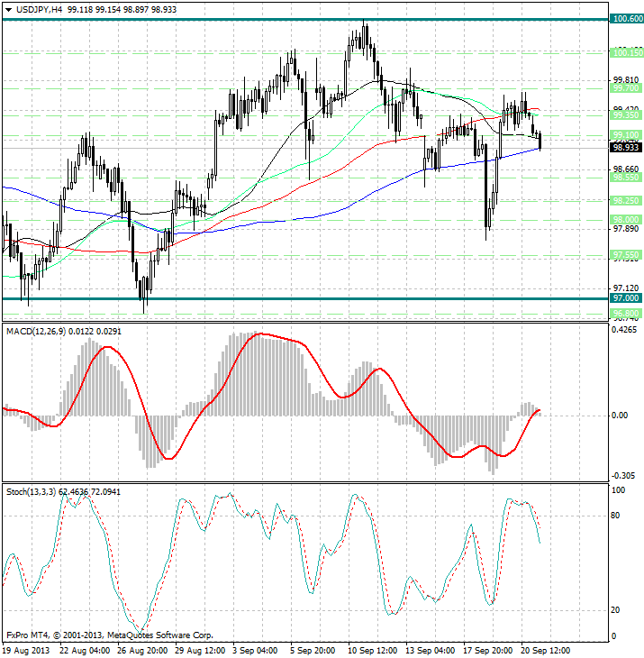
Task: Click the 97.000 support level label
Action: pos(626,298)
